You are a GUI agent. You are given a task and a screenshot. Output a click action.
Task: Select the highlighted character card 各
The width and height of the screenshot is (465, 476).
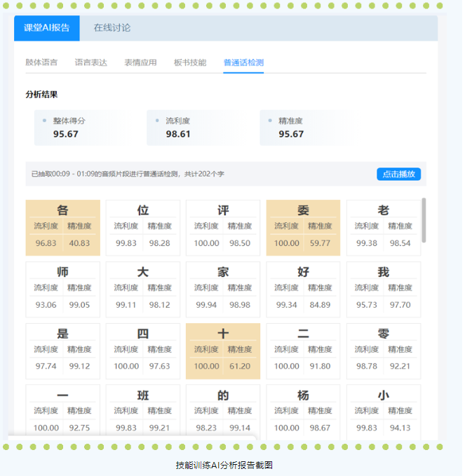[x=63, y=228]
